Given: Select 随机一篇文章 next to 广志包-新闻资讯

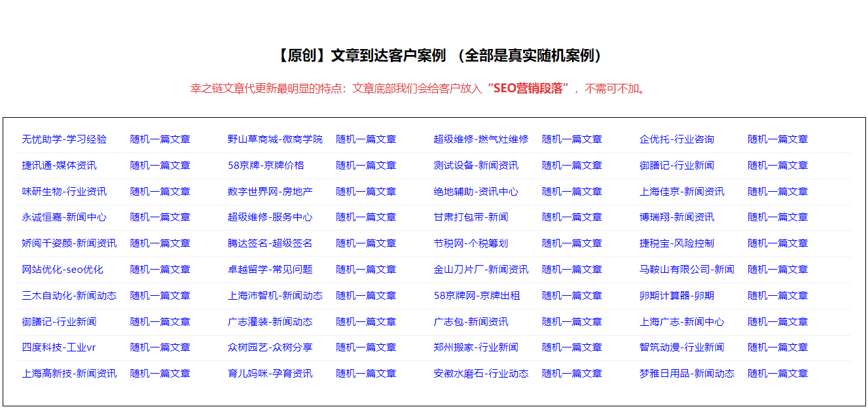Looking at the screenshot, I should (572, 322).
